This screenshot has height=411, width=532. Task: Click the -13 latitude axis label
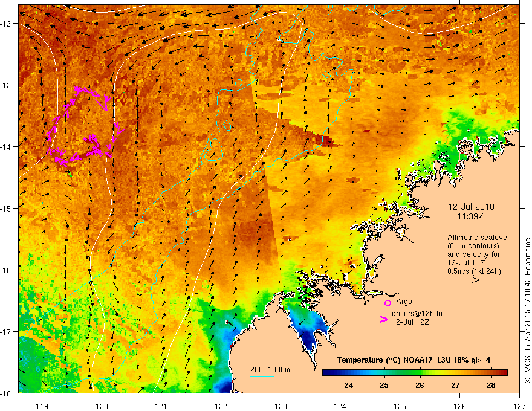(x=6, y=85)
